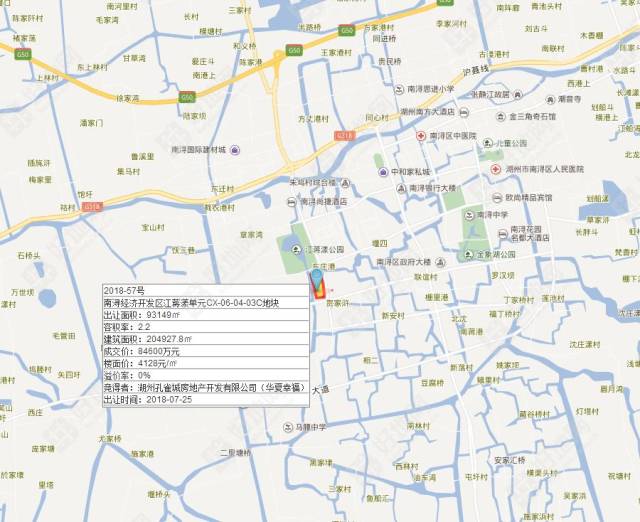This screenshot has width=640, height=522.
Task: Click the 沪聂线 road label
Action: [x=476, y=70]
